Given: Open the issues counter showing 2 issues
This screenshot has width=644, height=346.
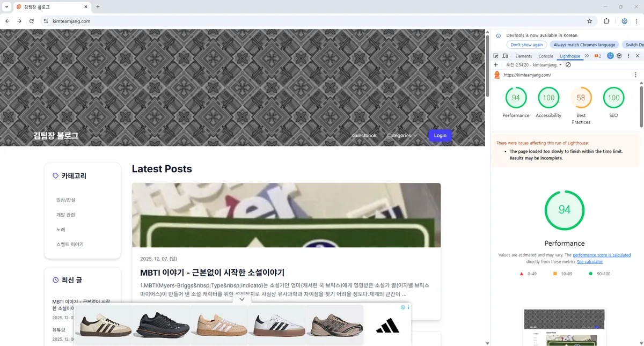Looking at the screenshot, I should click(598, 56).
